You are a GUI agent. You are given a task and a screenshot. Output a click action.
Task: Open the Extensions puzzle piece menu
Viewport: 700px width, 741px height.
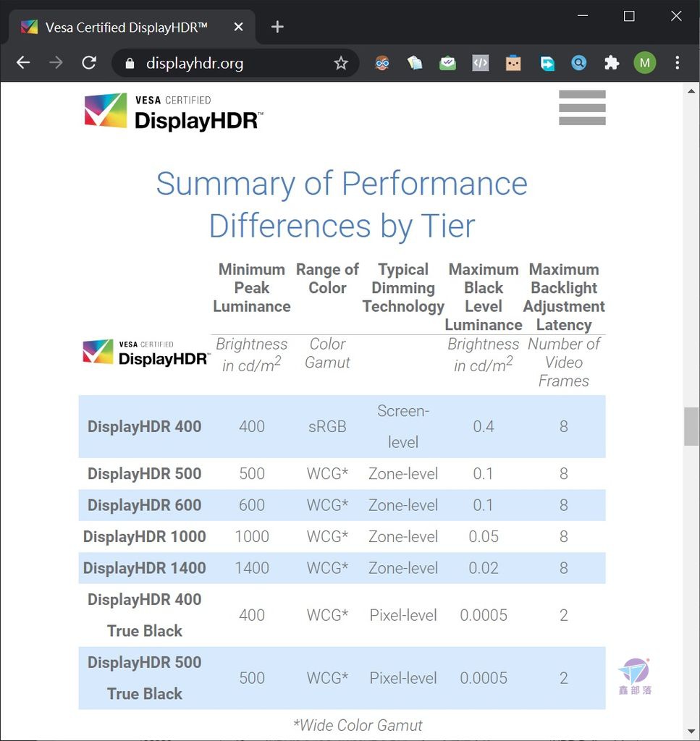click(612, 63)
